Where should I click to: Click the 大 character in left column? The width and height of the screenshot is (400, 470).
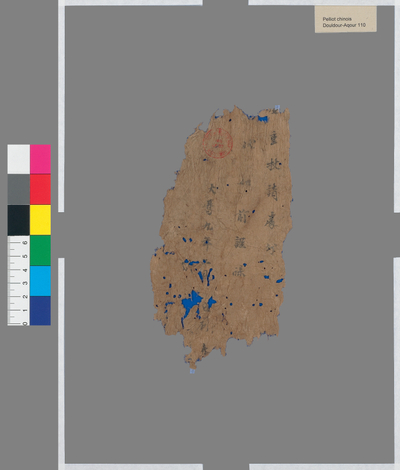(x=212, y=190)
